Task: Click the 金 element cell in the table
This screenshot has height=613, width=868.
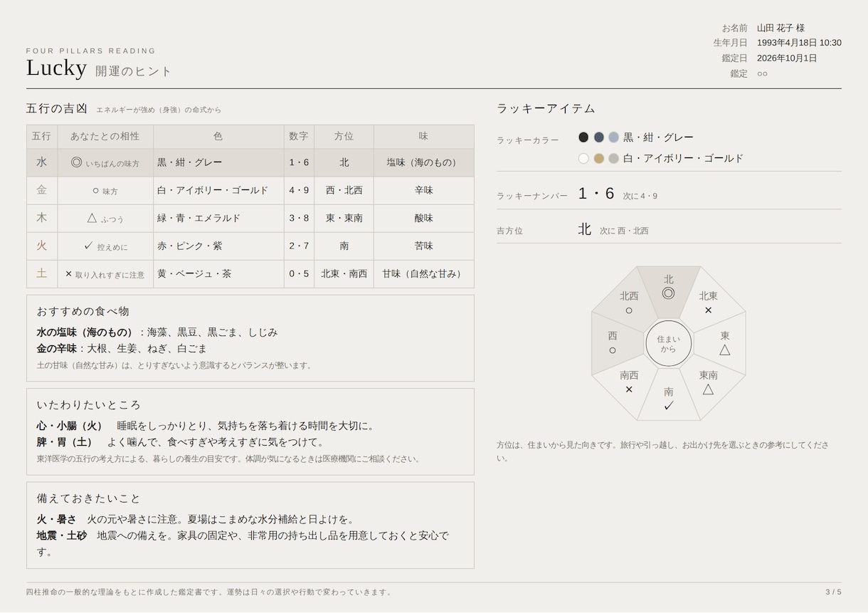Action: point(42,190)
